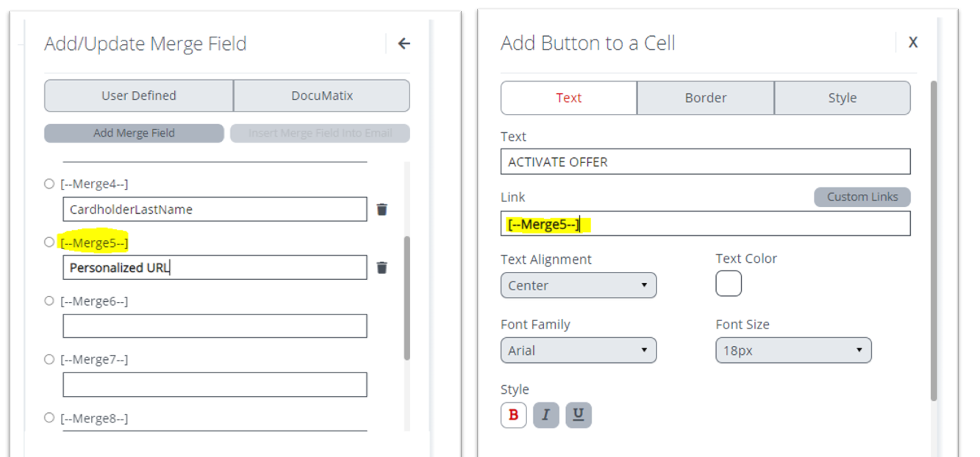The image size is (980, 457).
Task: Click the back arrow in Merge Field panel
Action: 404,43
